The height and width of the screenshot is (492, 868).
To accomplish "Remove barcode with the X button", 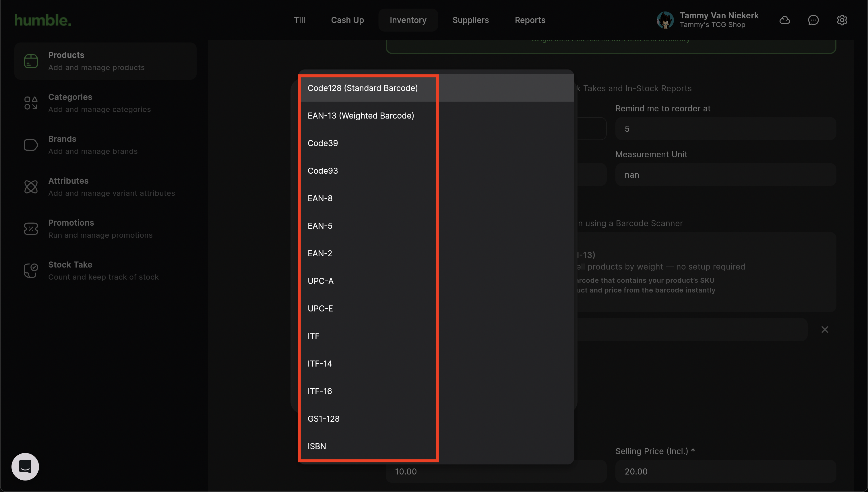I will click(824, 330).
